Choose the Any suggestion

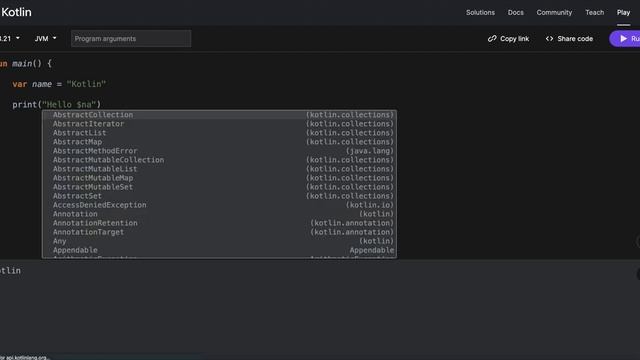[x=219, y=241]
